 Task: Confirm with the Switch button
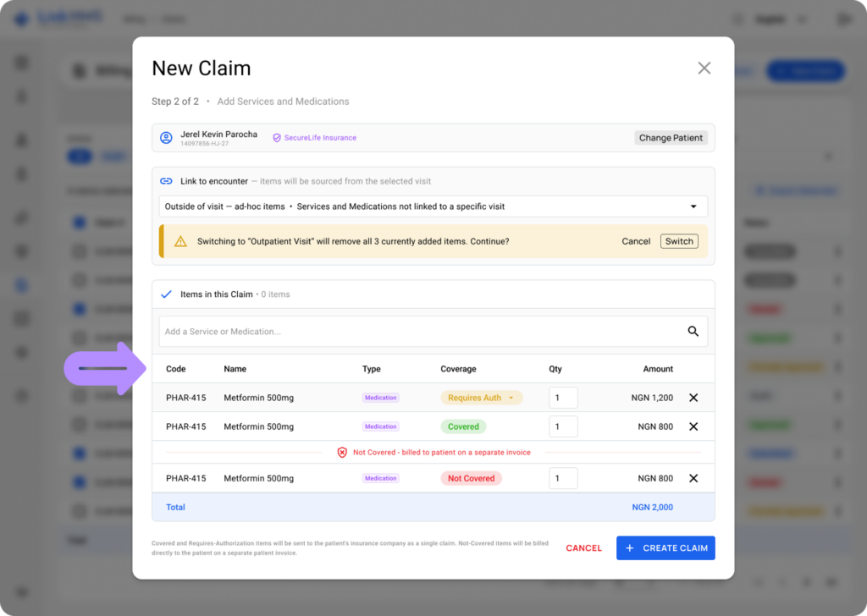(679, 241)
